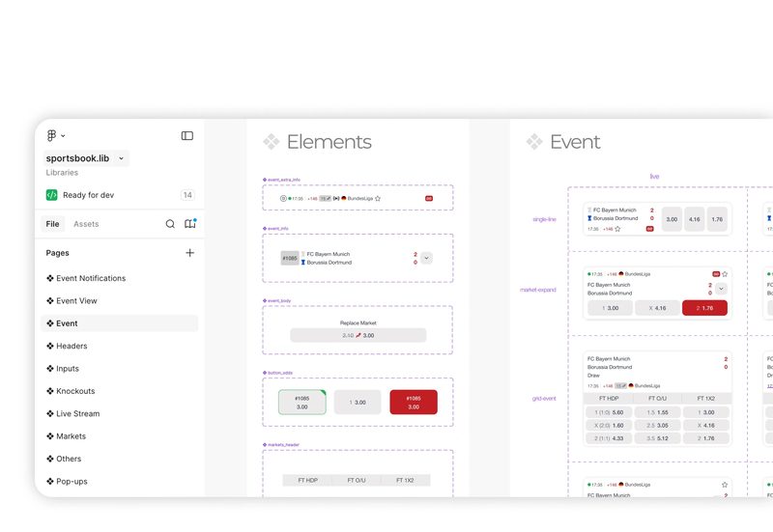
Task: Select the Event page in list
Action: click(x=120, y=323)
